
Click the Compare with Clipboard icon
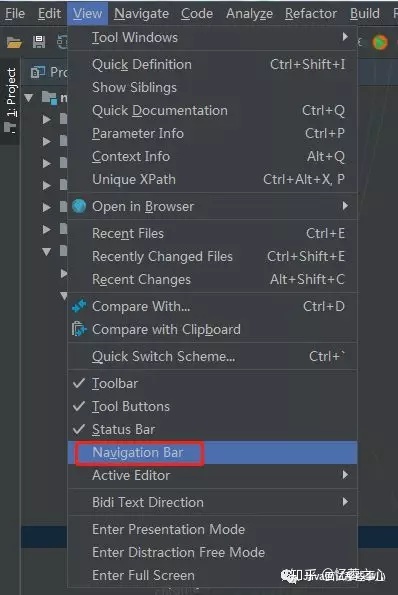79,329
